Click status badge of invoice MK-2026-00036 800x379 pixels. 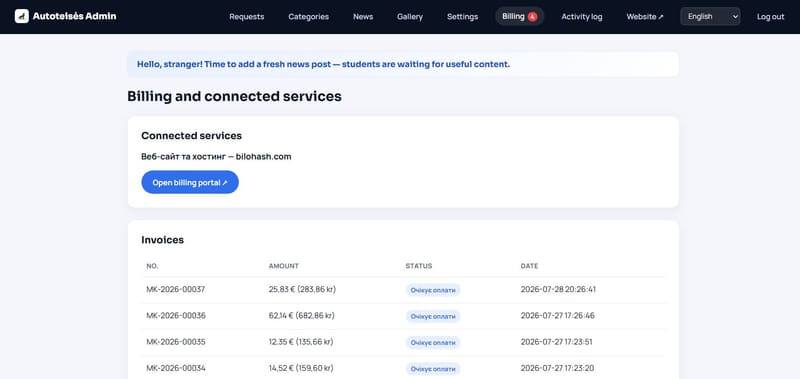coord(433,316)
